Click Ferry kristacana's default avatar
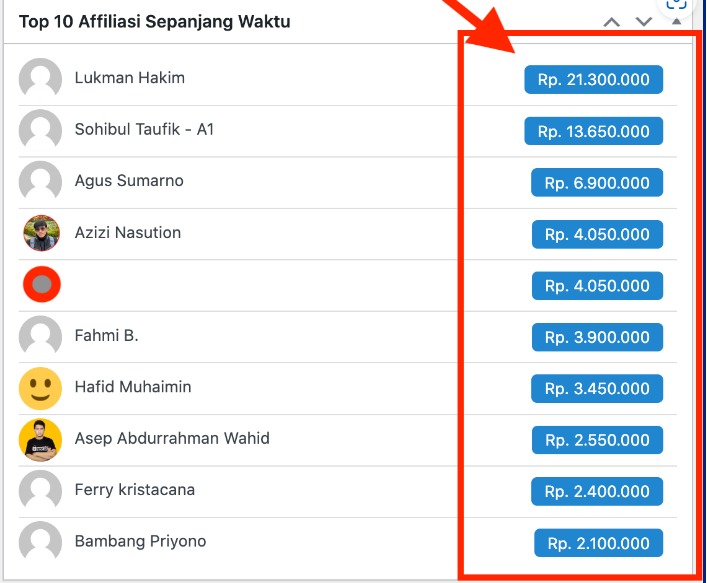Image resolution: width=707 pixels, height=583 pixels. click(x=40, y=491)
